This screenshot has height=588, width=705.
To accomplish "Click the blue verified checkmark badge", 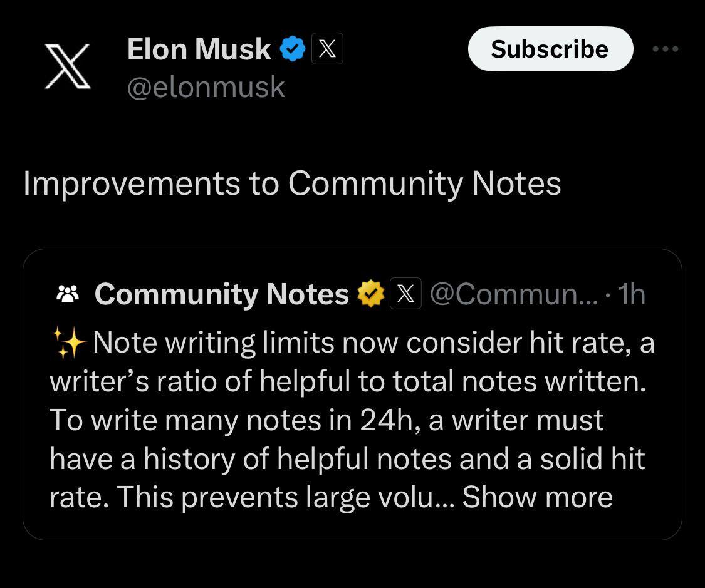I will [292, 49].
